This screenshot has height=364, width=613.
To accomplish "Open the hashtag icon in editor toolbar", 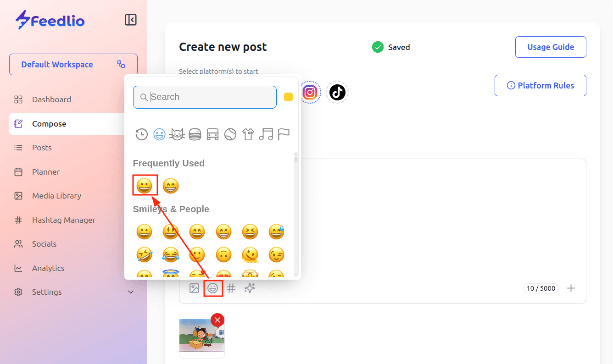I will coord(231,288).
